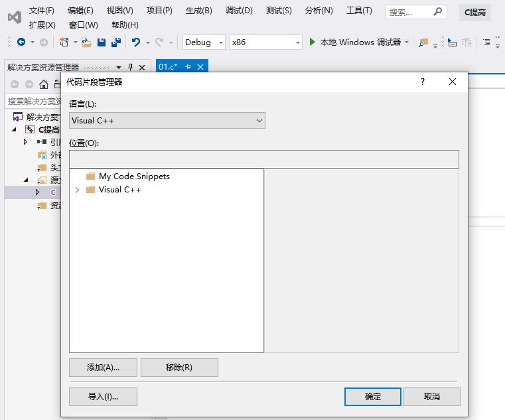Open the back navigation history dropdown

[33, 42]
